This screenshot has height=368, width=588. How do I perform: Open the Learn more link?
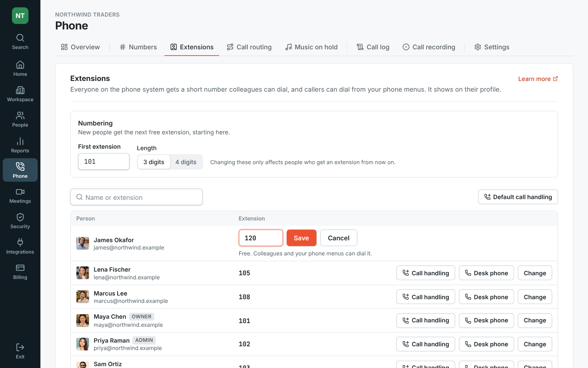pos(538,79)
